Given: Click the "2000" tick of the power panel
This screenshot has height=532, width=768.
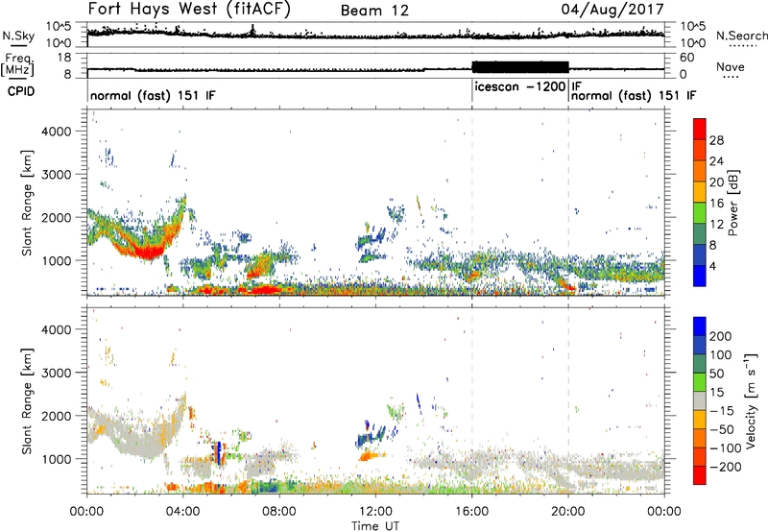Looking at the screenshot, I should (56, 217).
